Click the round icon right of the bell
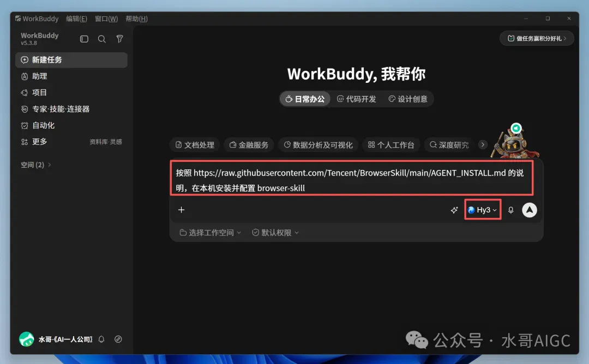This screenshot has height=364, width=589. [x=118, y=339]
